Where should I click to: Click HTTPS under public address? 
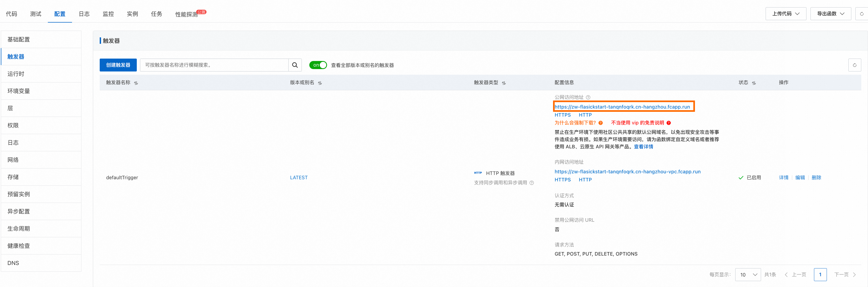point(563,115)
